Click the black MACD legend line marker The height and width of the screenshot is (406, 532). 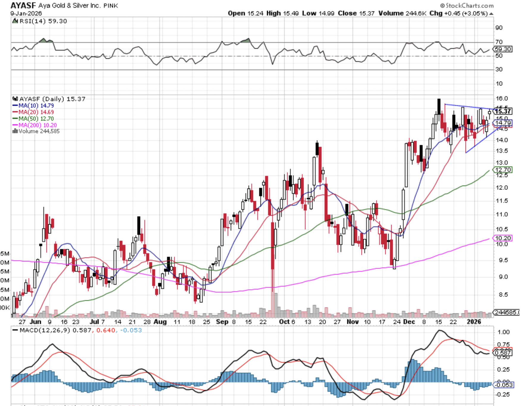point(15,330)
